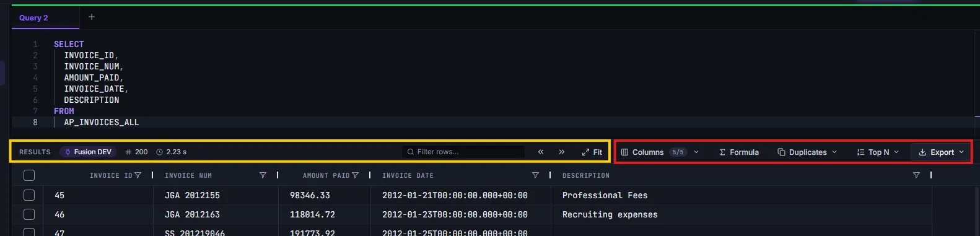980x236 pixels.
Task: Place cursor on the FROM keyword line
Action: pyautogui.click(x=64, y=111)
